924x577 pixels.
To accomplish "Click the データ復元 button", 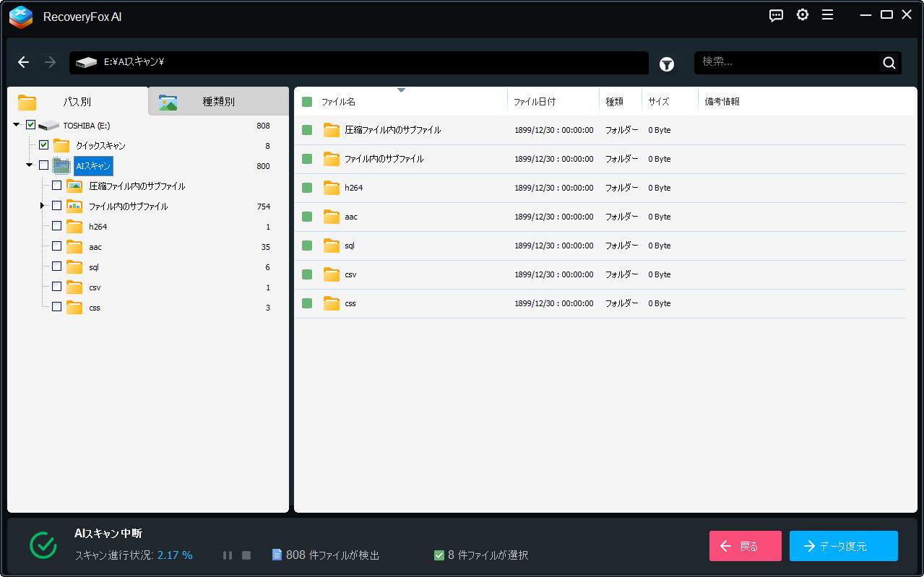I will (x=843, y=546).
